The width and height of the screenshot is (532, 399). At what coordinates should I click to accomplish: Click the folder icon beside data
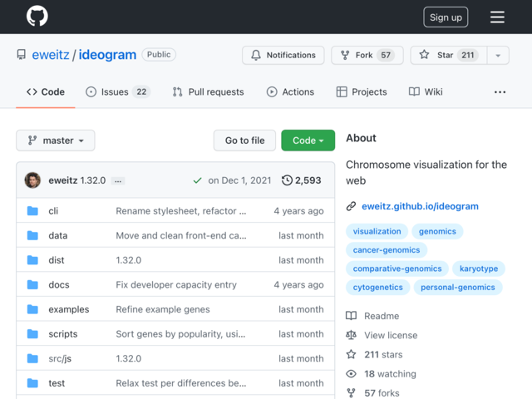[x=32, y=235]
